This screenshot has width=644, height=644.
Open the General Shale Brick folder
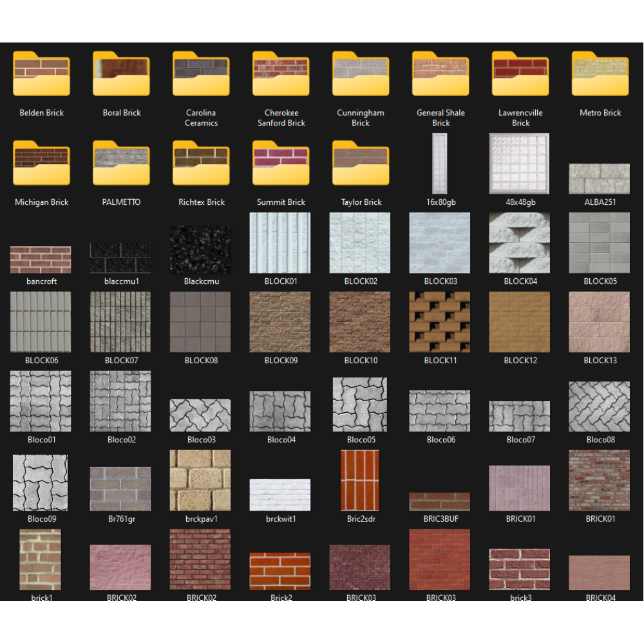tap(440, 74)
